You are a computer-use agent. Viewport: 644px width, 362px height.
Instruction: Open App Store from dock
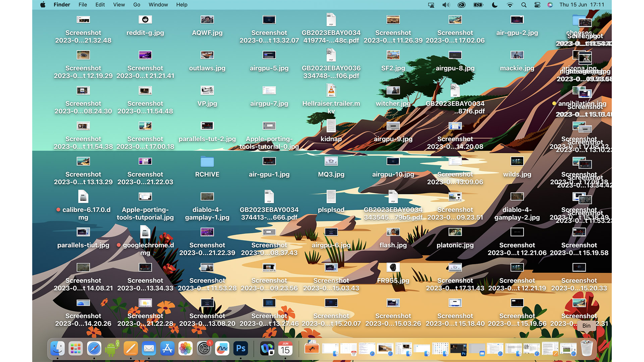click(167, 349)
